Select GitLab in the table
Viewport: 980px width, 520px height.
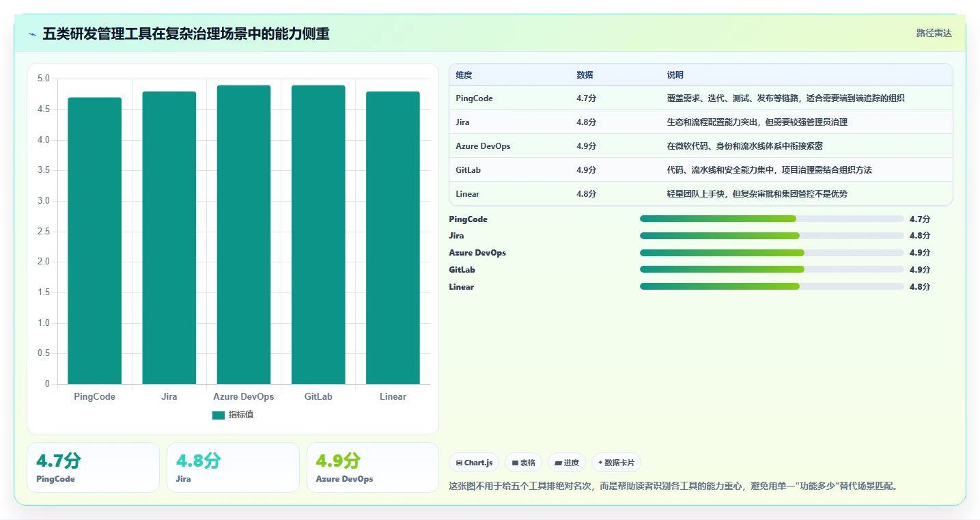(468, 170)
